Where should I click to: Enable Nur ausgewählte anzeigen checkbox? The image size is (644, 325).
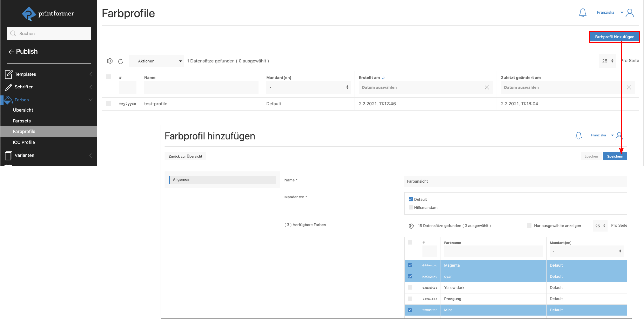point(529,225)
